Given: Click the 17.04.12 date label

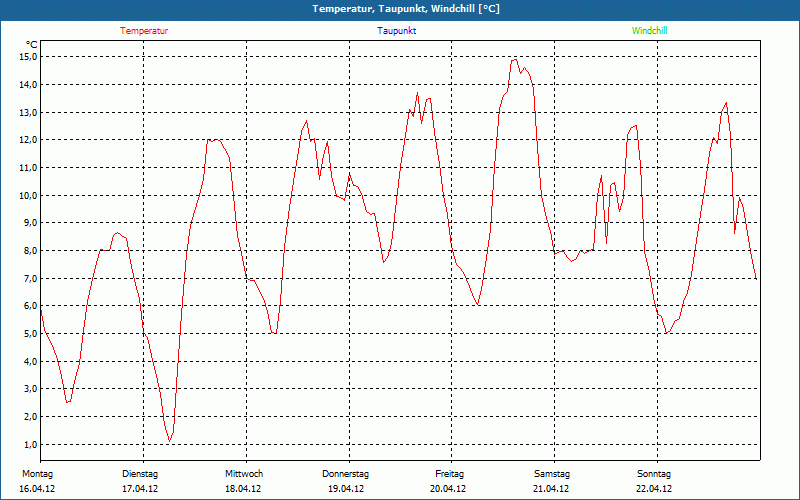Looking at the screenshot, I should [140, 489].
